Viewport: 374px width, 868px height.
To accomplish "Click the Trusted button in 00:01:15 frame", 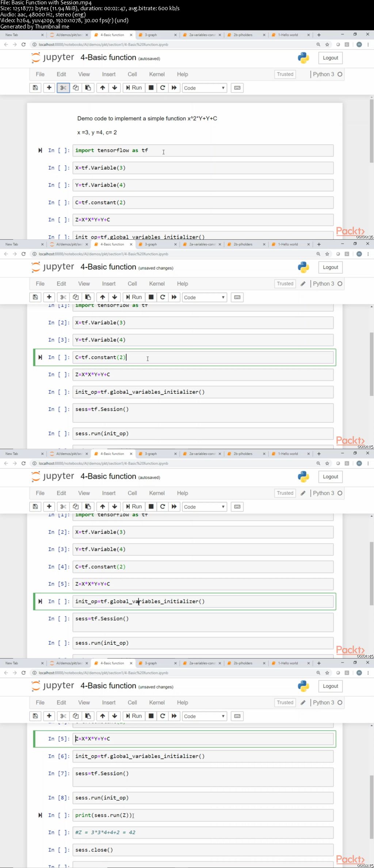I will pos(285,283).
